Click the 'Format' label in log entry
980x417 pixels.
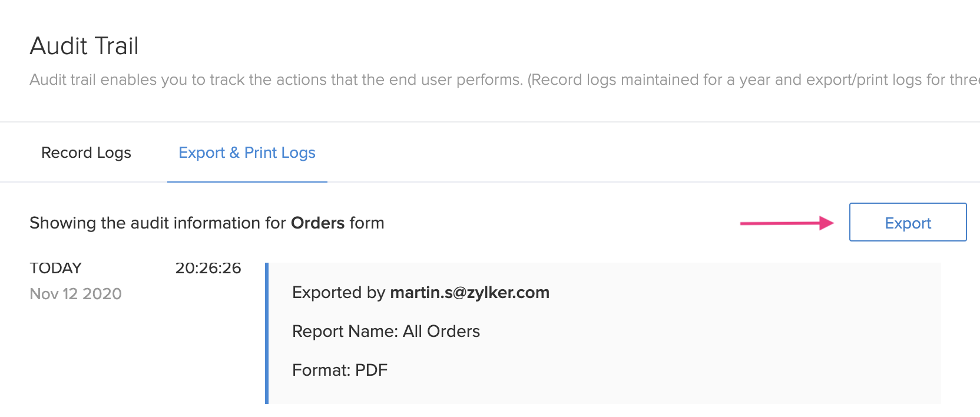321,370
